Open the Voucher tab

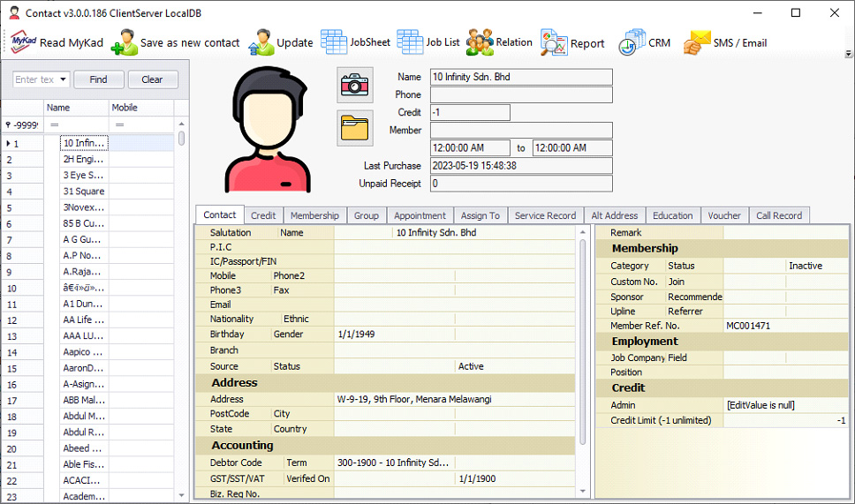[x=724, y=215]
